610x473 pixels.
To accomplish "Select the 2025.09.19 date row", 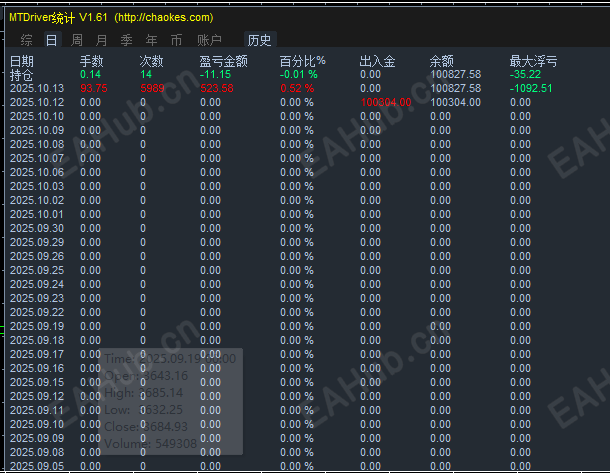I will click(37, 326).
